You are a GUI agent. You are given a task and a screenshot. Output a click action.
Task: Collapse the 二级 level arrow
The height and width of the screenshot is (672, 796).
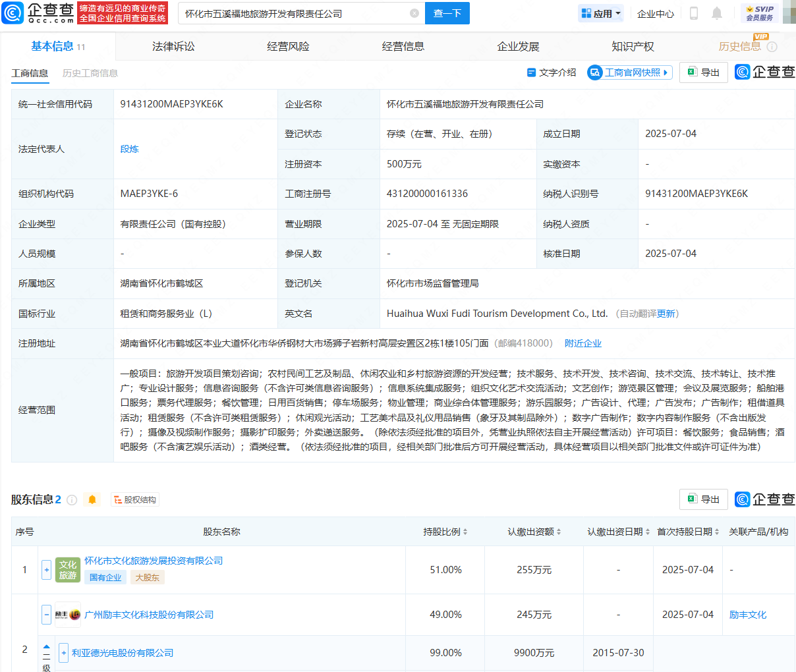(46, 647)
